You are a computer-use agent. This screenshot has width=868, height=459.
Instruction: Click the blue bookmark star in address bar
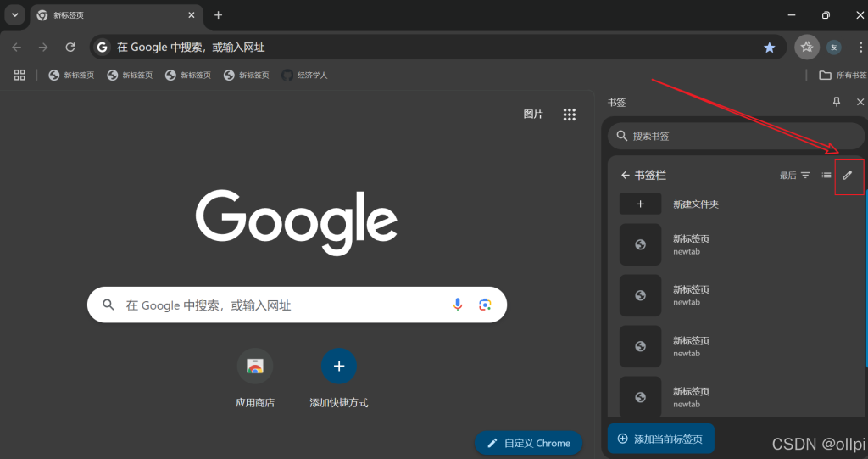[769, 48]
